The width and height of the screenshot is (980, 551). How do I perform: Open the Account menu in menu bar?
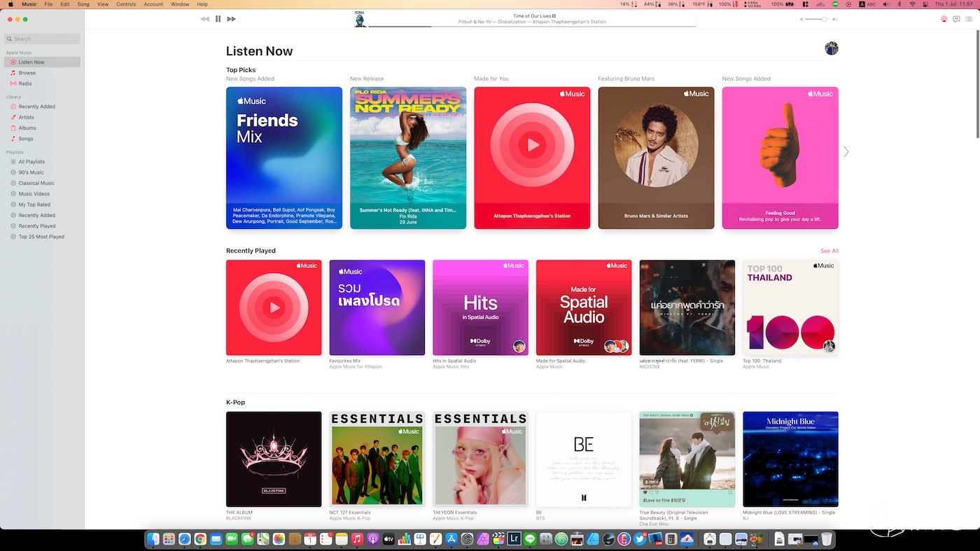153,4
